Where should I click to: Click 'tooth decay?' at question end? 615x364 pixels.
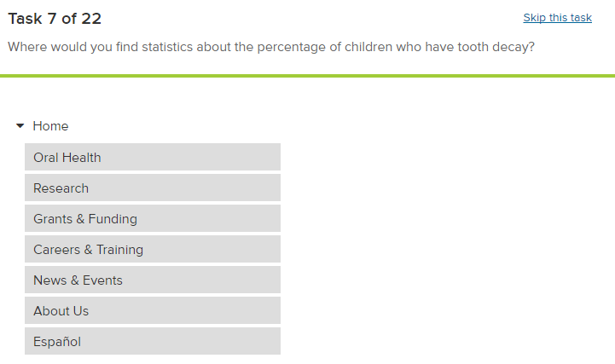[497, 46]
